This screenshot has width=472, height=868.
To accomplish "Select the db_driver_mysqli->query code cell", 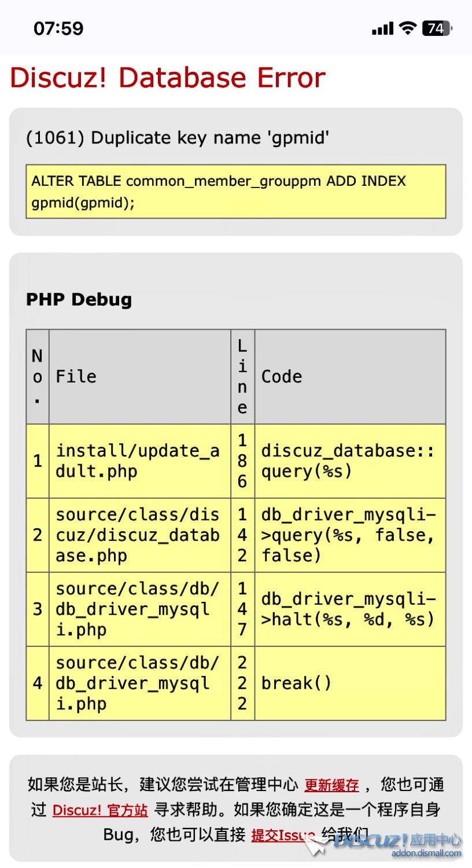I will pyautogui.click(x=351, y=535).
